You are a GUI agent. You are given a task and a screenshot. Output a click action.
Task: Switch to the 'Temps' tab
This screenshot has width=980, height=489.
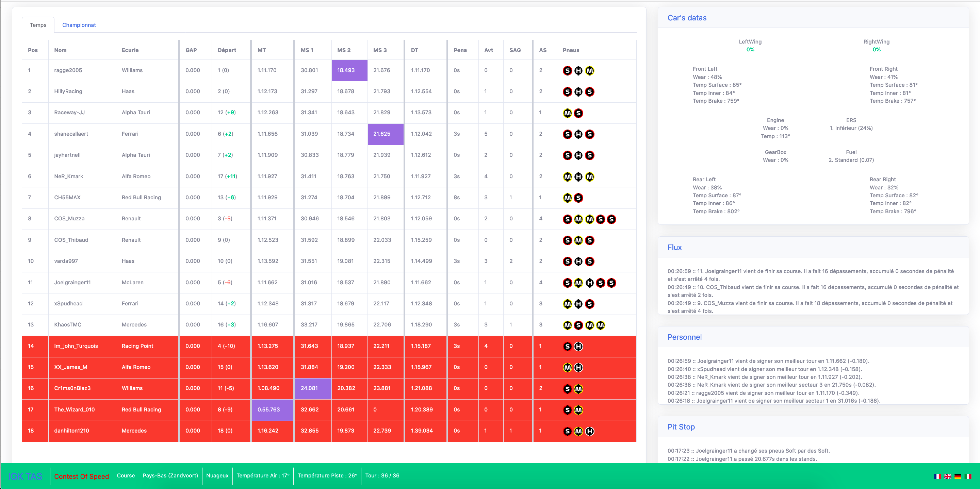(38, 25)
